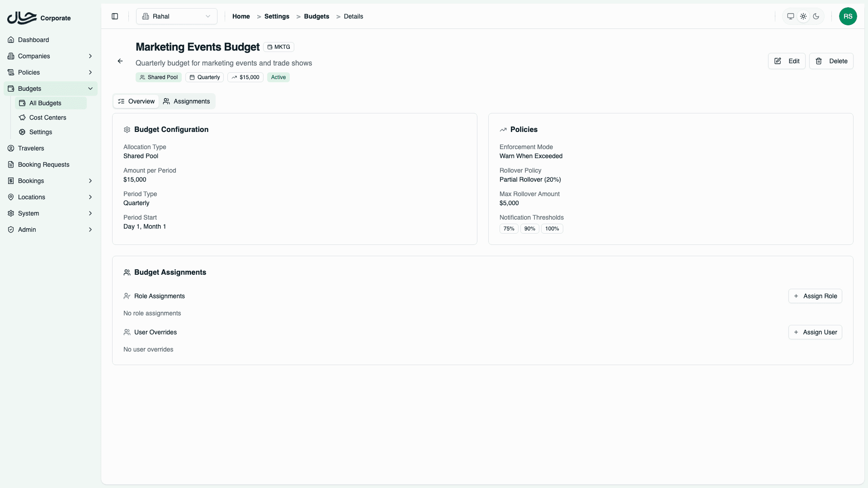Enable dark mode with the moon icon

[x=816, y=16]
